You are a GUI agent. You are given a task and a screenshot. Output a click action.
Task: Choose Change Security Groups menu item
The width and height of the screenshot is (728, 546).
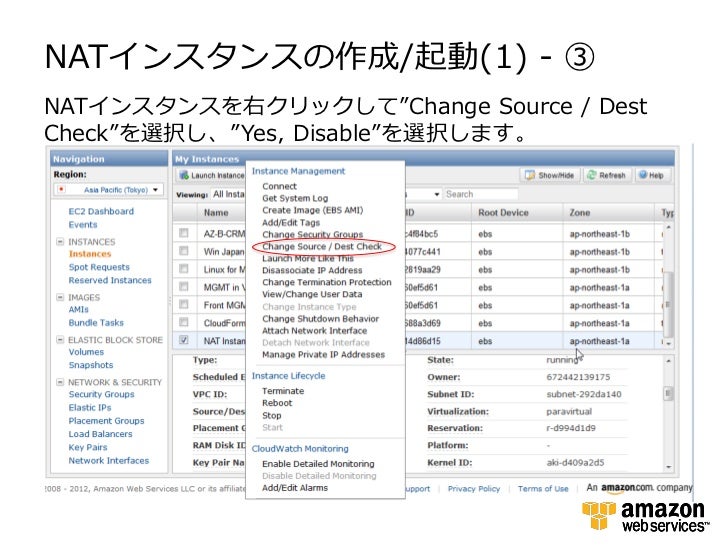click(x=312, y=234)
